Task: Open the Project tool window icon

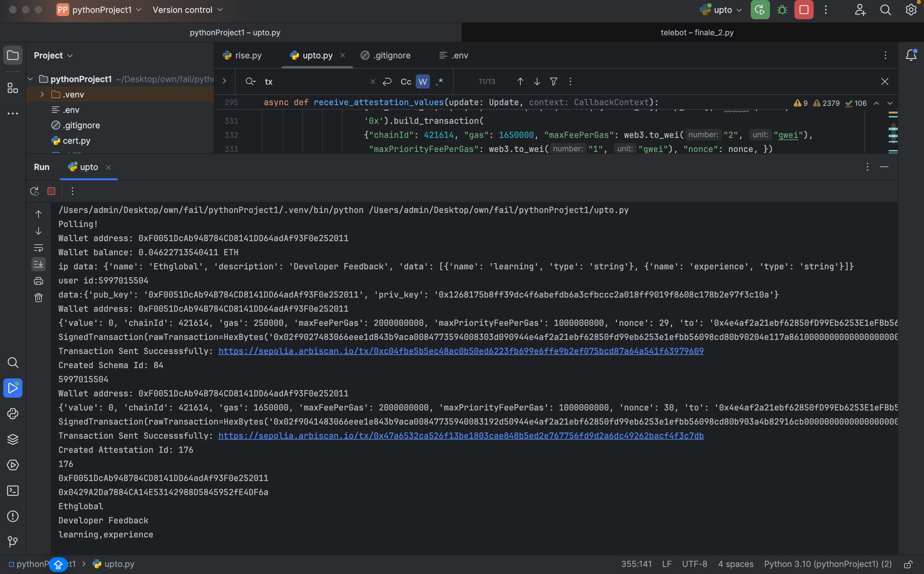Action: tap(13, 55)
